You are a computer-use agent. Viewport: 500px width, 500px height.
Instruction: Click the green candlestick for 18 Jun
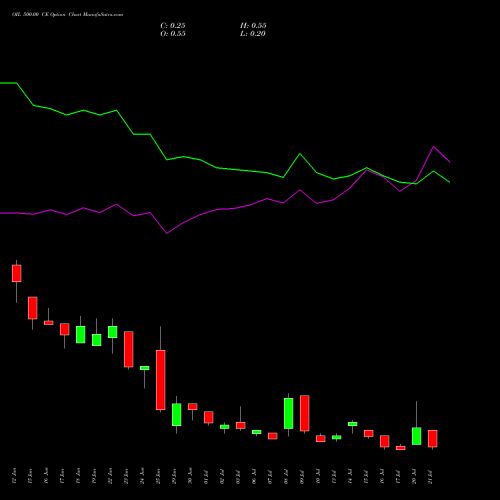point(81,335)
